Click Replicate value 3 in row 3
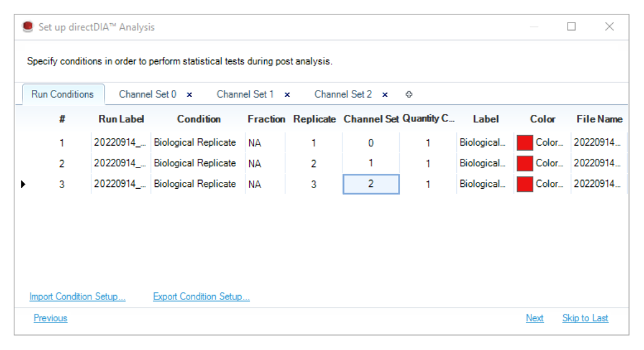This screenshot has height=350, width=644. coord(314,184)
